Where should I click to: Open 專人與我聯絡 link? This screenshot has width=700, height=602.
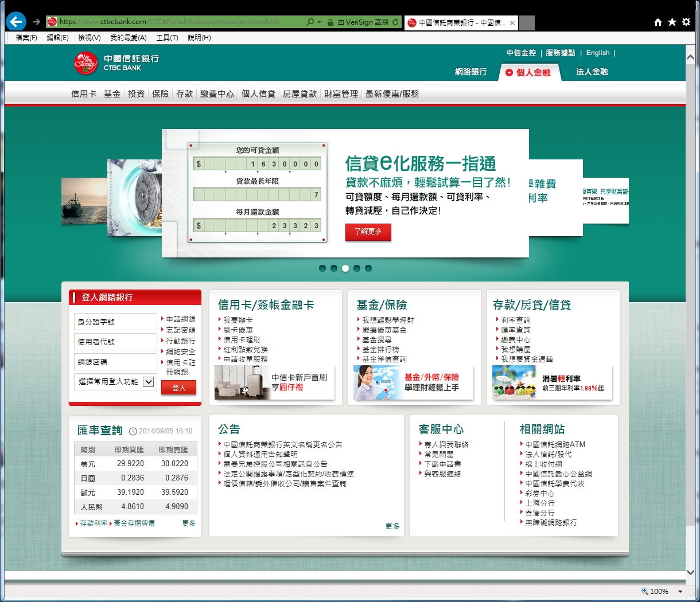[446, 444]
